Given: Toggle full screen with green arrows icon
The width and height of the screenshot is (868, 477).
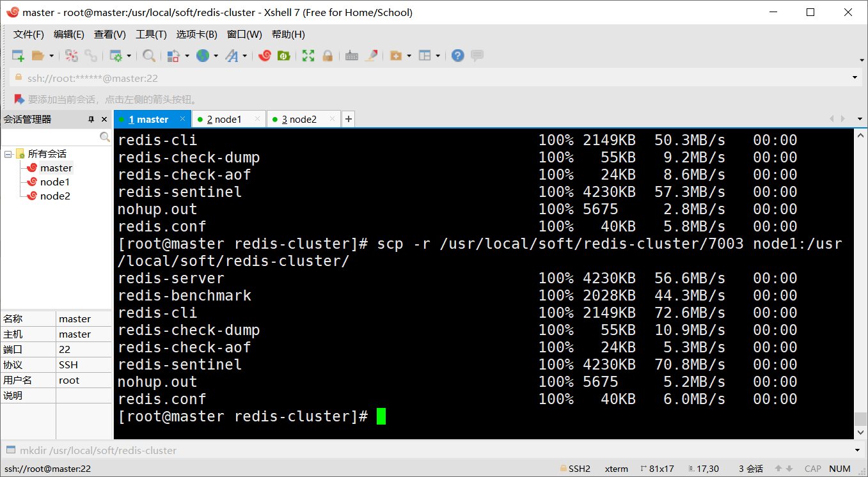Looking at the screenshot, I should (x=308, y=56).
